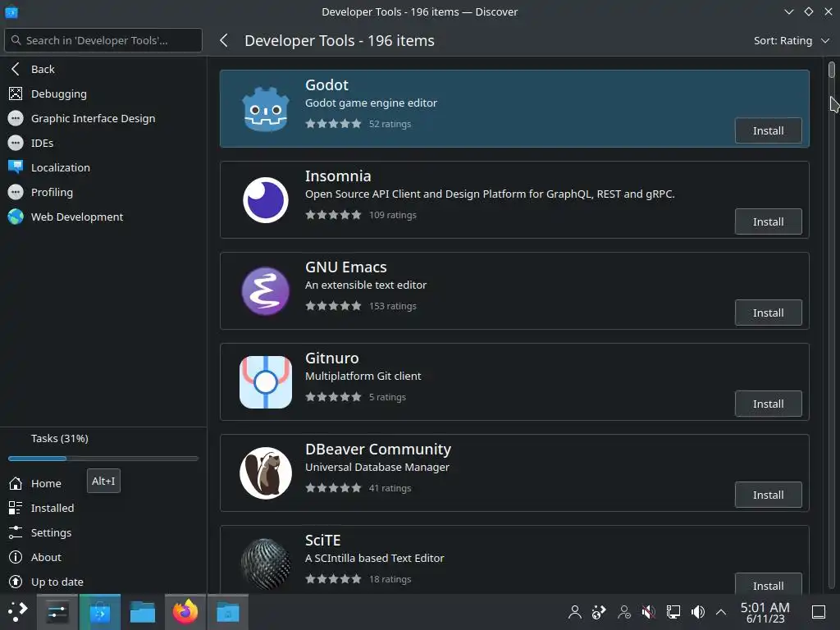Open the About page
Screen dimensions: 840x630
(46, 557)
